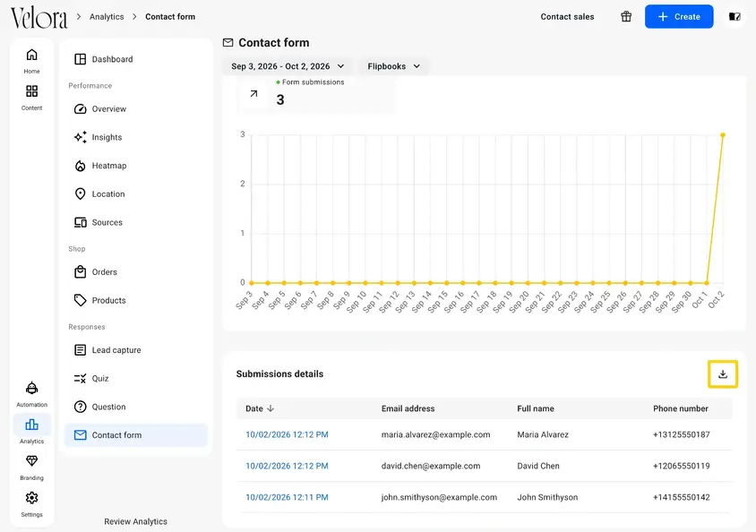
Task: Select Contact form in the sidebar
Action: point(136,435)
